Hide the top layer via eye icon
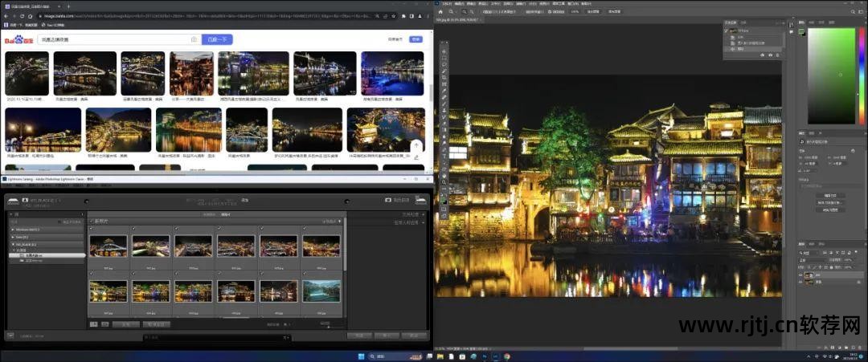The height and width of the screenshot is (362, 868). [x=800, y=274]
